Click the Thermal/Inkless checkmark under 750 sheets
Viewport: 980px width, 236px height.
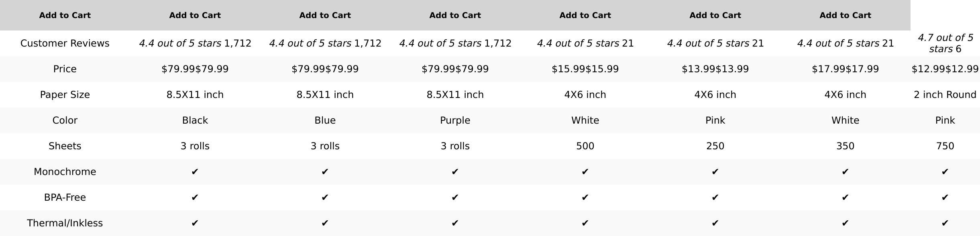click(945, 223)
